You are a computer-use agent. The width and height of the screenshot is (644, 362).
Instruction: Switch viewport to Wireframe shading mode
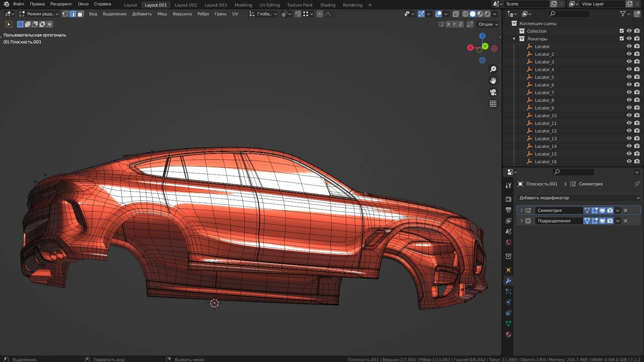[x=466, y=14]
